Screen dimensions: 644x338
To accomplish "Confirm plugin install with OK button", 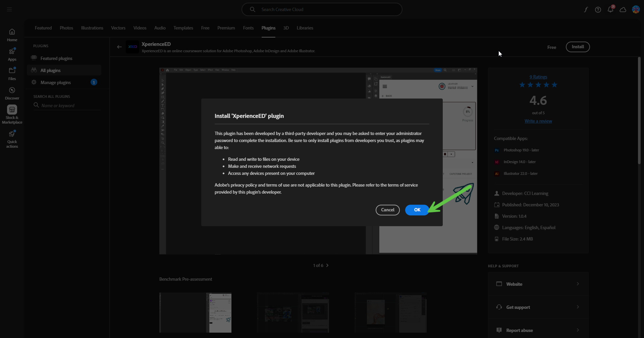I will point(417,210).
